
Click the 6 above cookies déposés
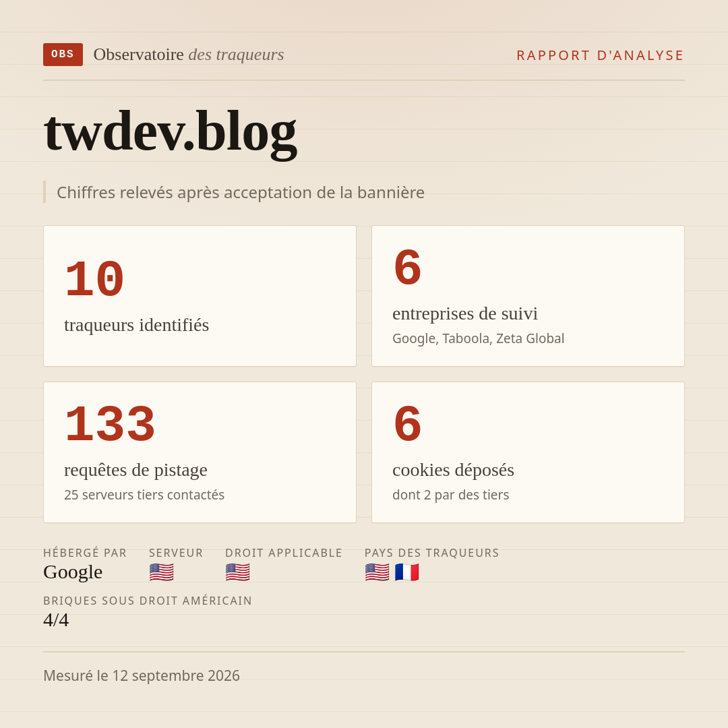tap(407, 425)
